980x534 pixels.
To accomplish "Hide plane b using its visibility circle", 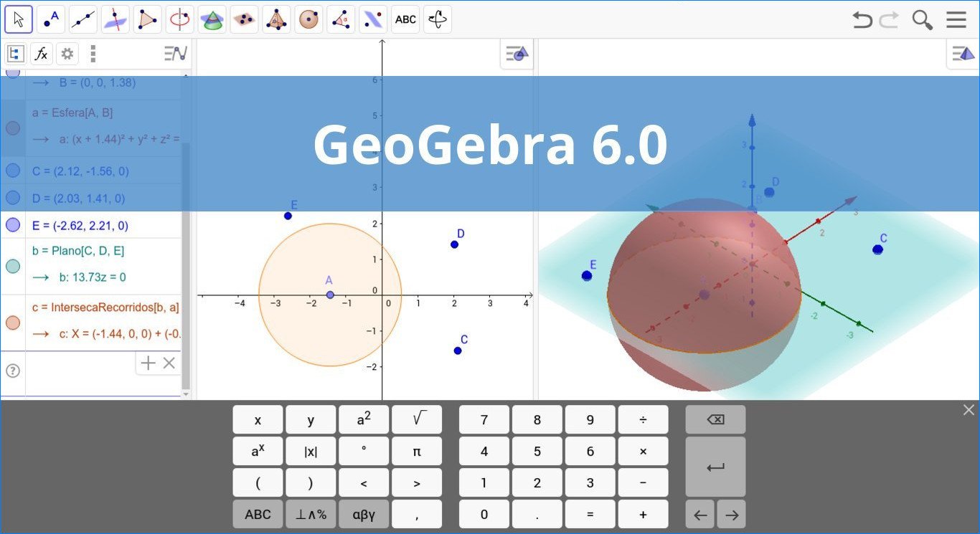I will (x=12, y=265).
